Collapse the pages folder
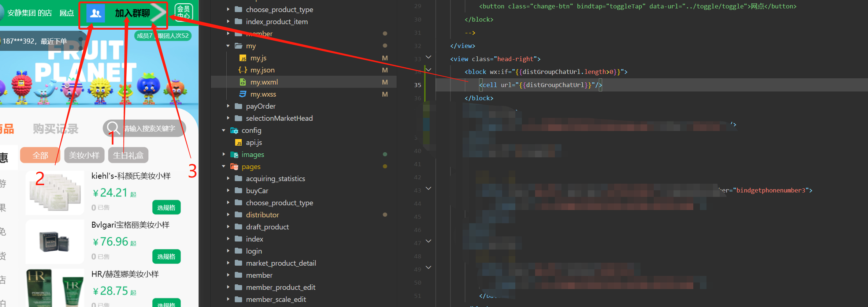868x307 pixels. pyautogui.click(x=224, y=166)
